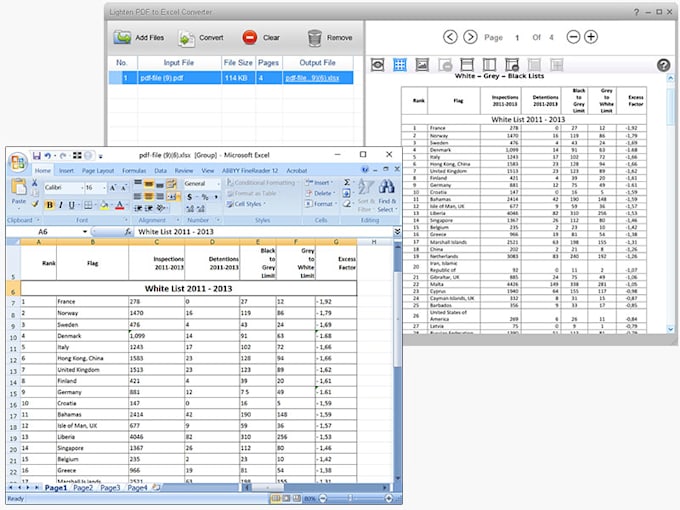Toggle Bold formatting in Excel ribbon
The width and height of the screenshot is (680, 510).
point(49,205)
